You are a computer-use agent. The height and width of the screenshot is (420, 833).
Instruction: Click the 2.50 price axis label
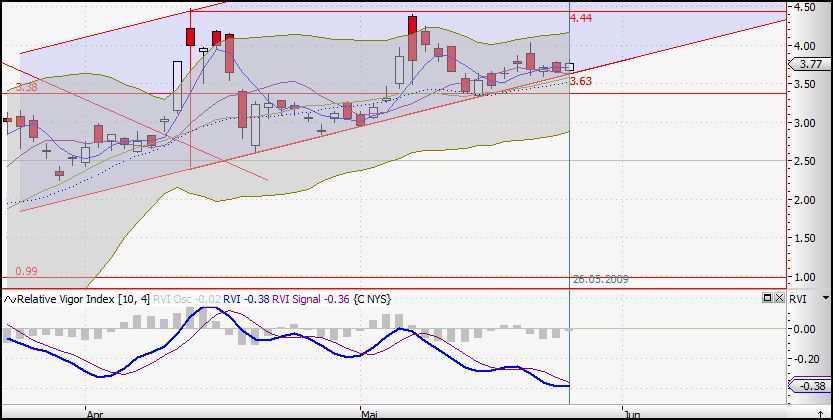804,161
